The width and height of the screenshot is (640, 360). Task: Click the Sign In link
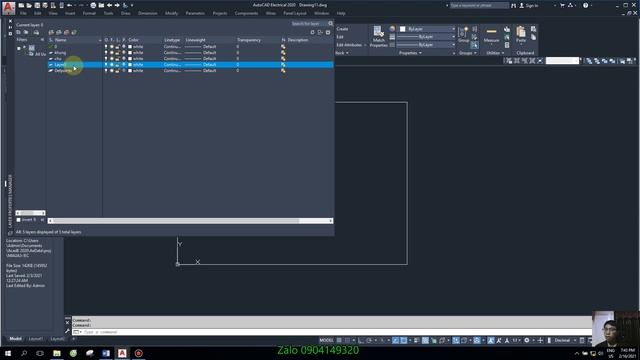pos(532,5)
